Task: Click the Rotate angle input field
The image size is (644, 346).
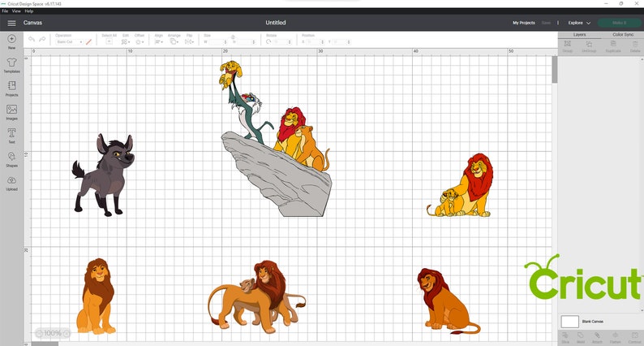Action: (281, 42)
